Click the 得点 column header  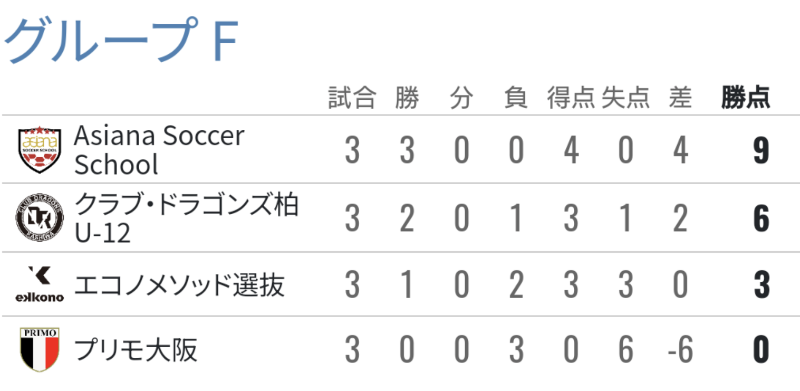click(571, 97)
